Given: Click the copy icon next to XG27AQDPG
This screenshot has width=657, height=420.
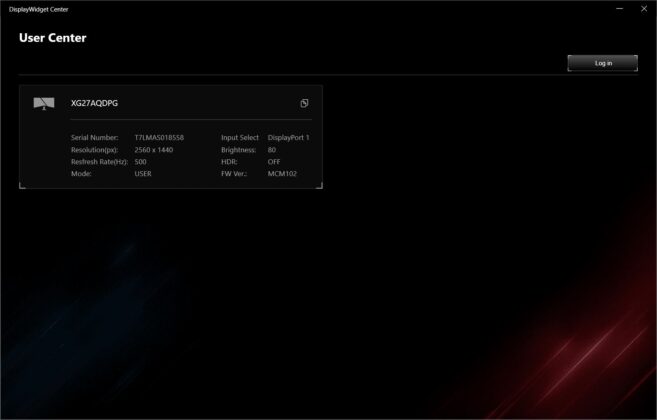Looking at the screenshot, I should click(x=304, y=103).
